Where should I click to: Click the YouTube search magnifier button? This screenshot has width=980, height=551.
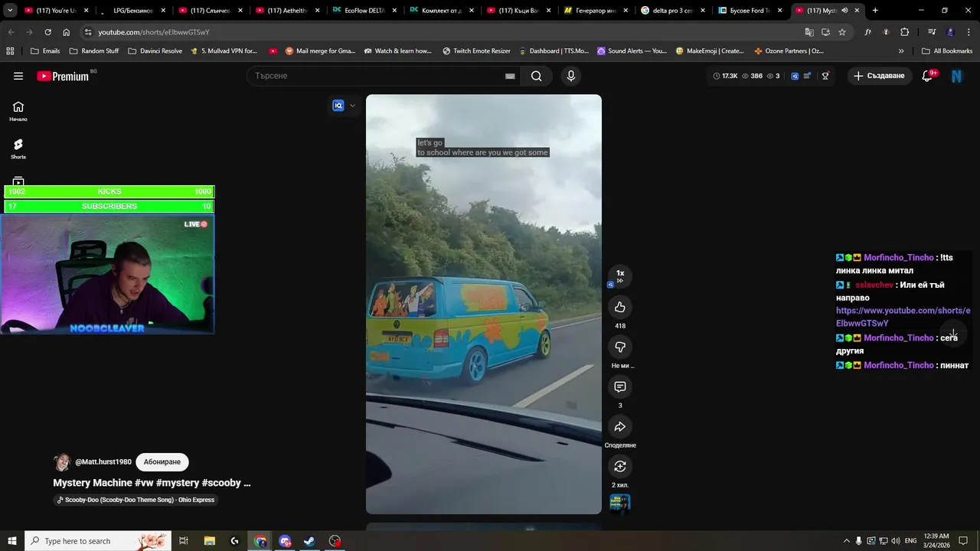(x=536, y=76)
